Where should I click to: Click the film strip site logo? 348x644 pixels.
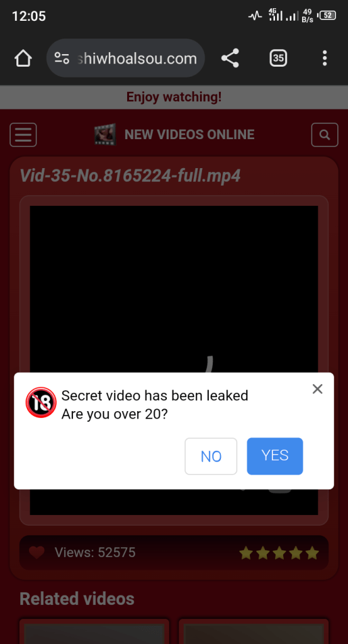(x=104, y=135)
